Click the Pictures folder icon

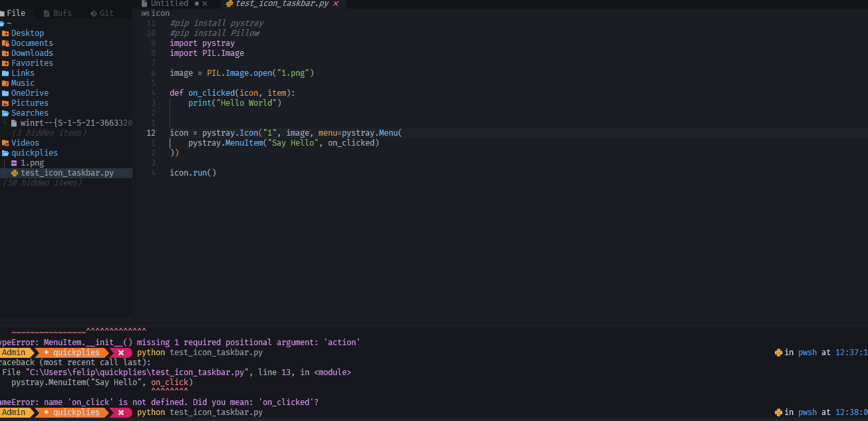(5, 103)
